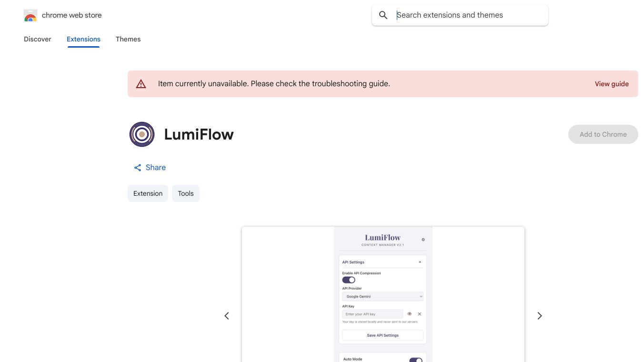Viewport: 644px width, 362px height.
Task: Enable Auto Mode
Action: [x=416, y=360]
